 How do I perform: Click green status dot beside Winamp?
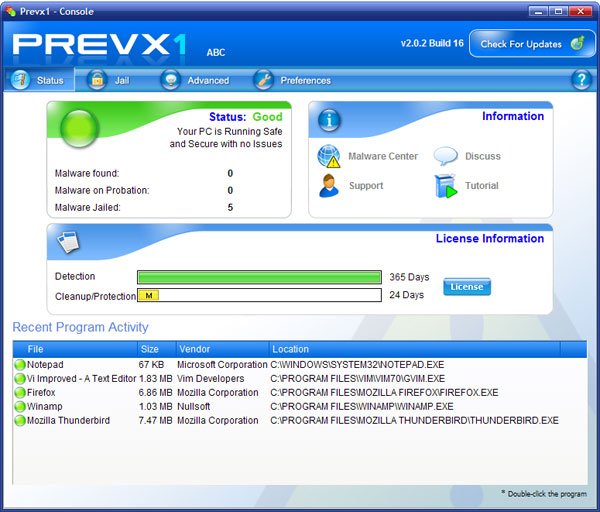click(x=20, y=406)
